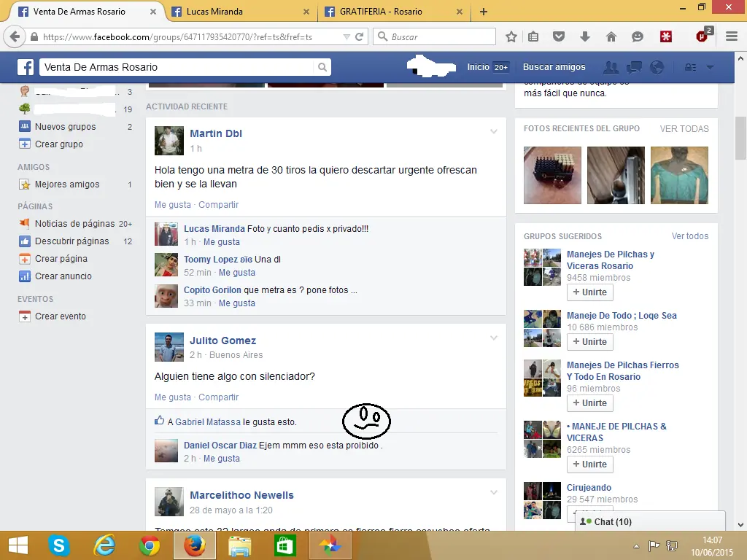Open Noticias de páginas
747x560 pixels.
pos(75,223)
